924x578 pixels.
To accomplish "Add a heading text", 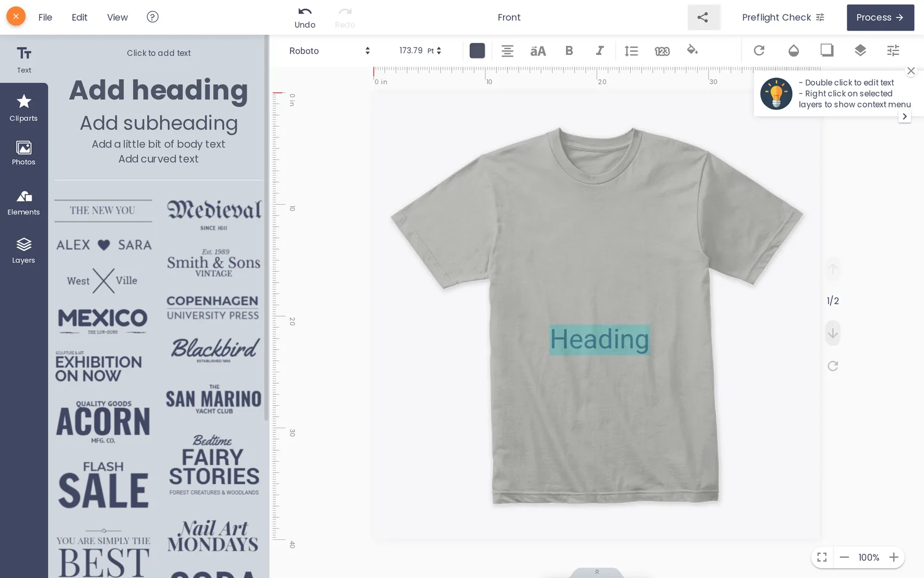I will coord(158,90).
